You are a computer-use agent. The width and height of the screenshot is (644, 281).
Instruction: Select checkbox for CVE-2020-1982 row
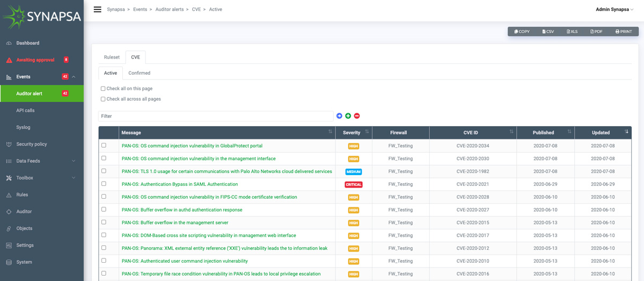pyautogui.click(x=104, y=171)
